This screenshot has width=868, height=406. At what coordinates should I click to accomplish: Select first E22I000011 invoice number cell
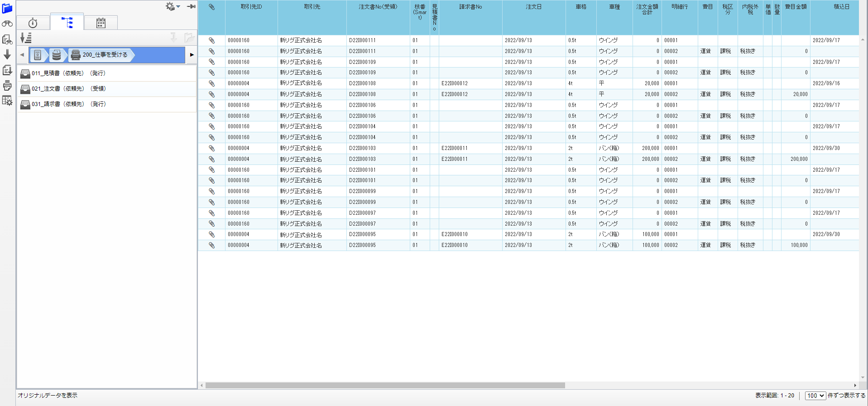[x=470, y=148]
